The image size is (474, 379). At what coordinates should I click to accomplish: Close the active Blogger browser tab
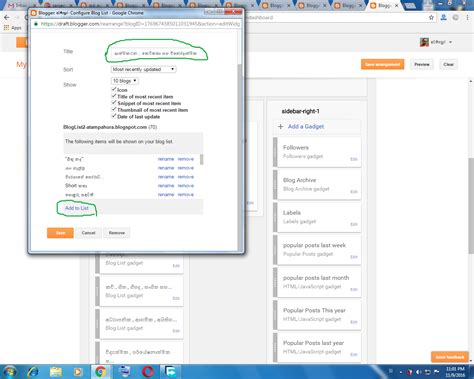tap(396, 6)
